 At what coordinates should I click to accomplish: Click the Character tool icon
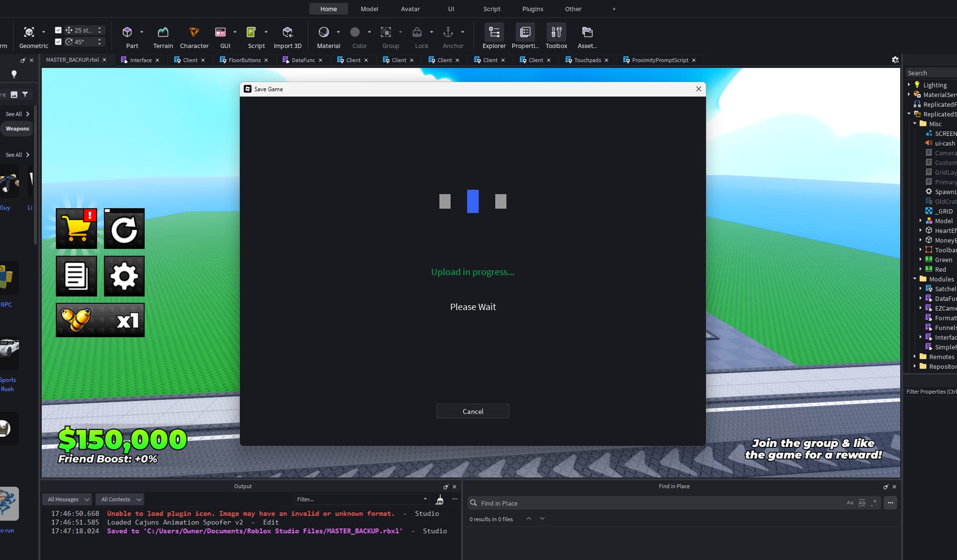[x=194, y=32]
